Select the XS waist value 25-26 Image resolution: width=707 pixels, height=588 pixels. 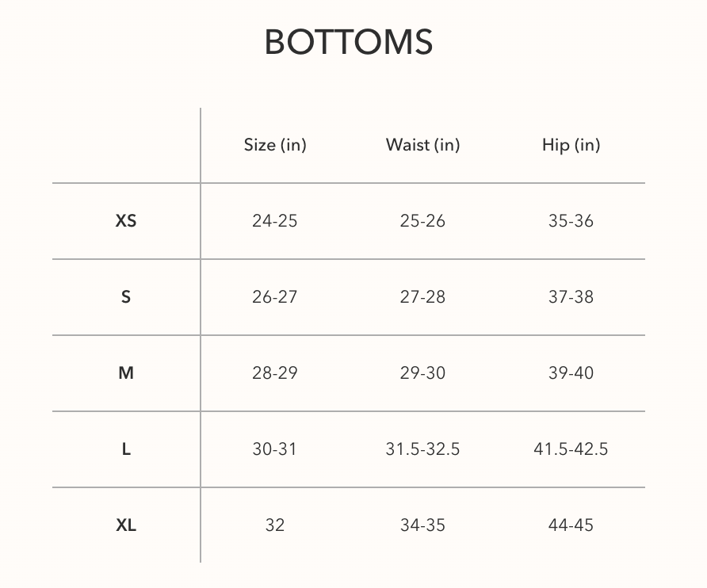pos(422,221)
